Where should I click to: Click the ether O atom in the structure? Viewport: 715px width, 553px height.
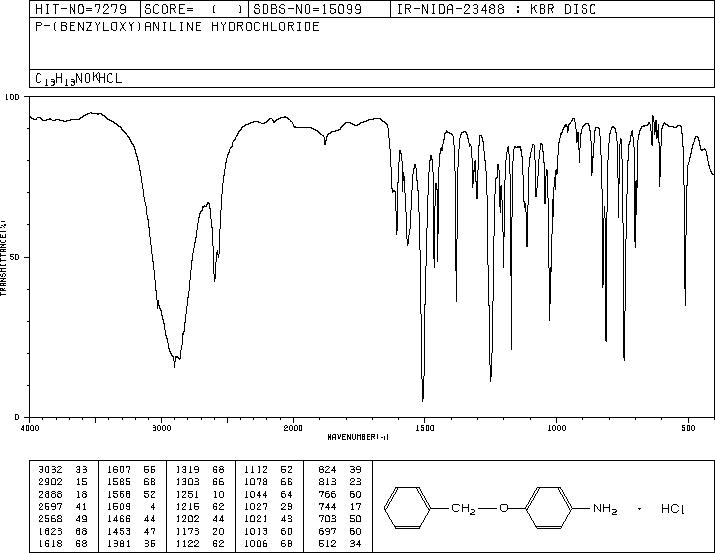tap(503, 508)
